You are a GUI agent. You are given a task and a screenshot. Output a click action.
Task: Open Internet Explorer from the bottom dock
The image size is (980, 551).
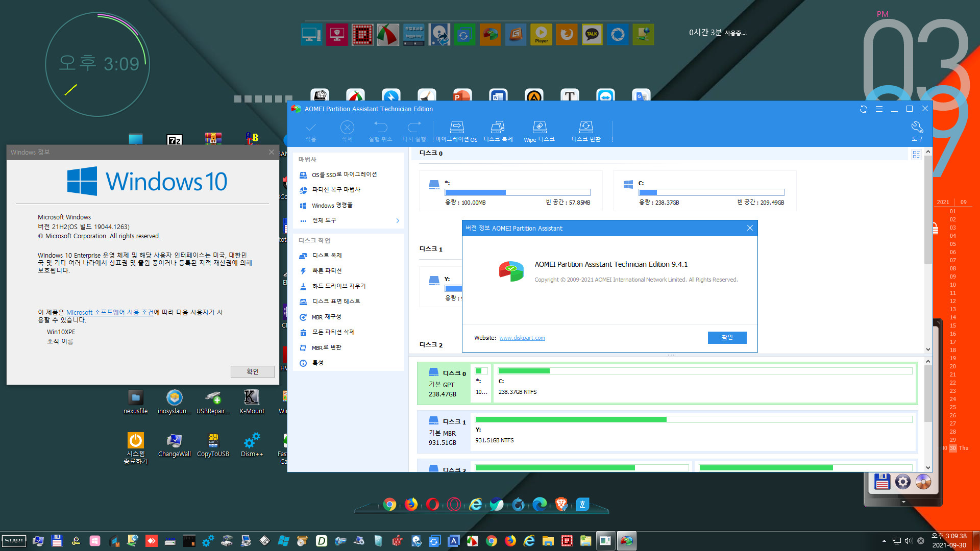point(476,505)
